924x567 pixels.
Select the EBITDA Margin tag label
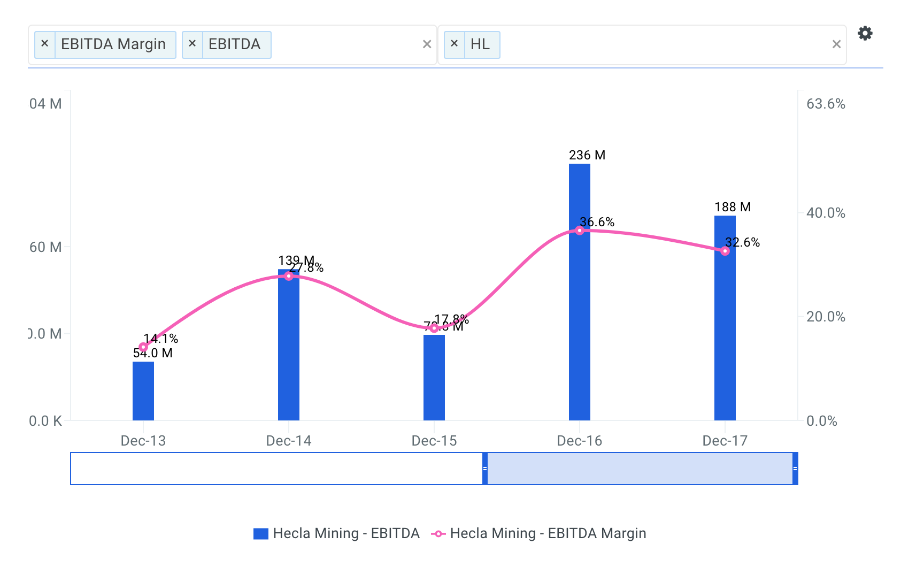pos(113,44)
